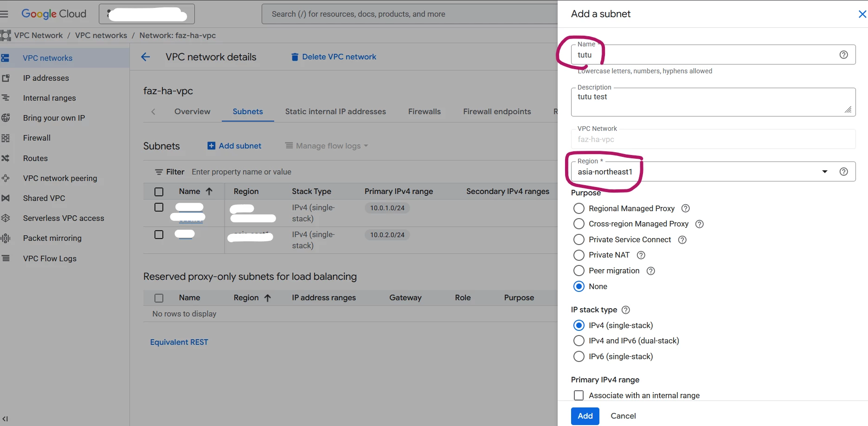
Task: Open the Manage flow logs dropdown
Action: point(327,146)
